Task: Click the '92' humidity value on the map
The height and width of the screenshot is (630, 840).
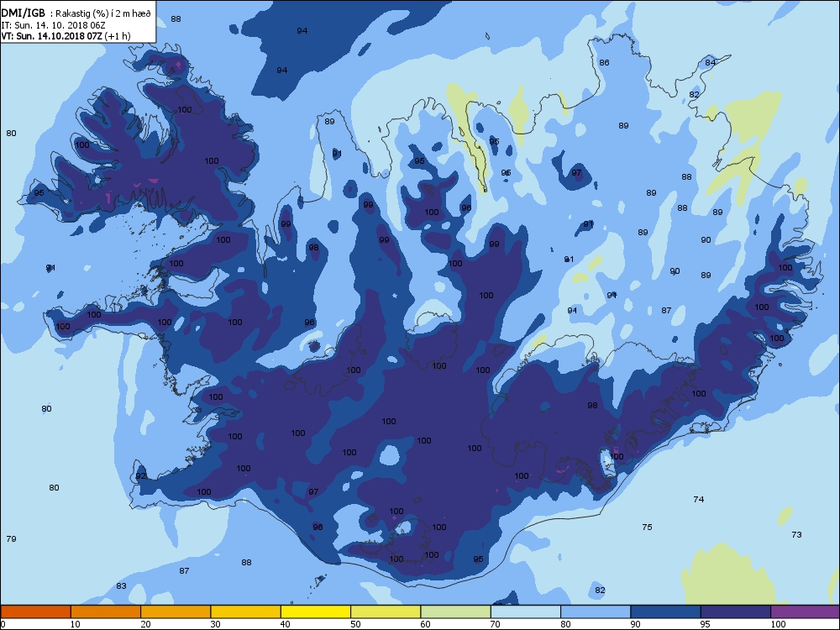Action: click(141, 475)
